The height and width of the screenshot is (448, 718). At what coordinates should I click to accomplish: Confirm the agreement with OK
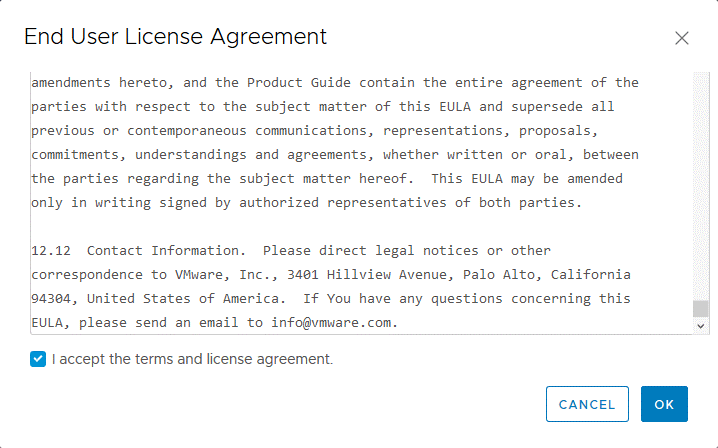click(664, 404)
